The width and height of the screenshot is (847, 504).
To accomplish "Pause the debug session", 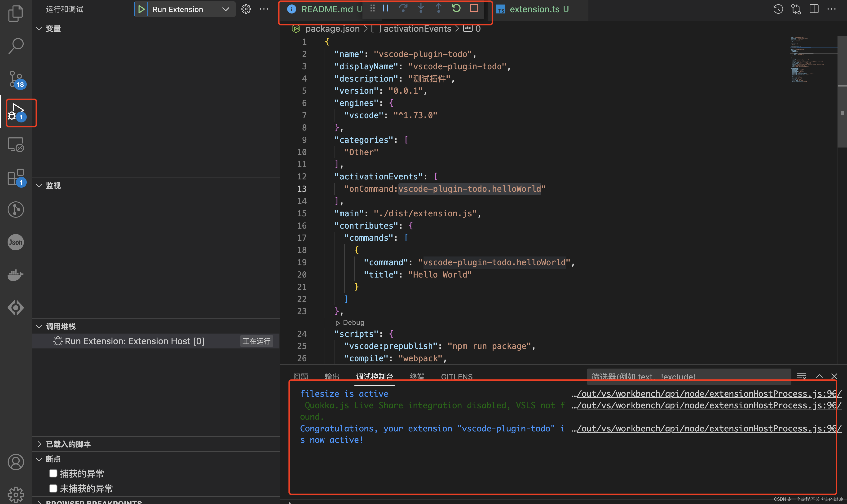I will pos(385,8).
